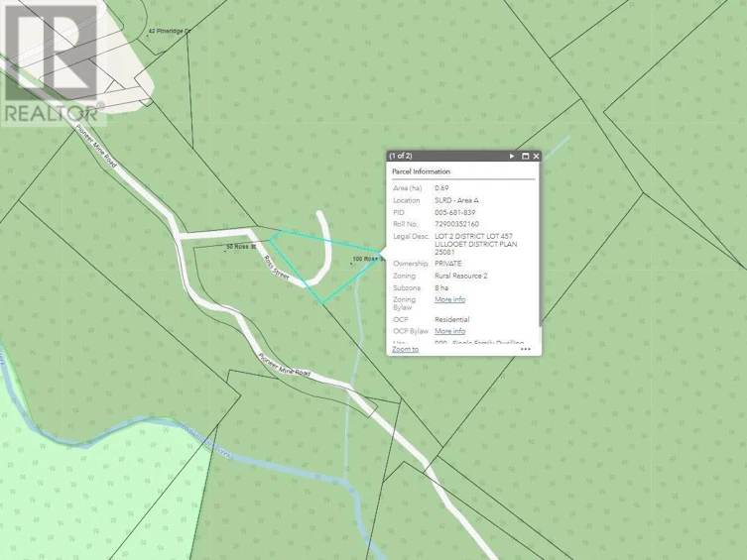The height and width of the screenshot is (560, 747).
Task: Click the 42 Pineridge Dr address label
Action: 169,31
